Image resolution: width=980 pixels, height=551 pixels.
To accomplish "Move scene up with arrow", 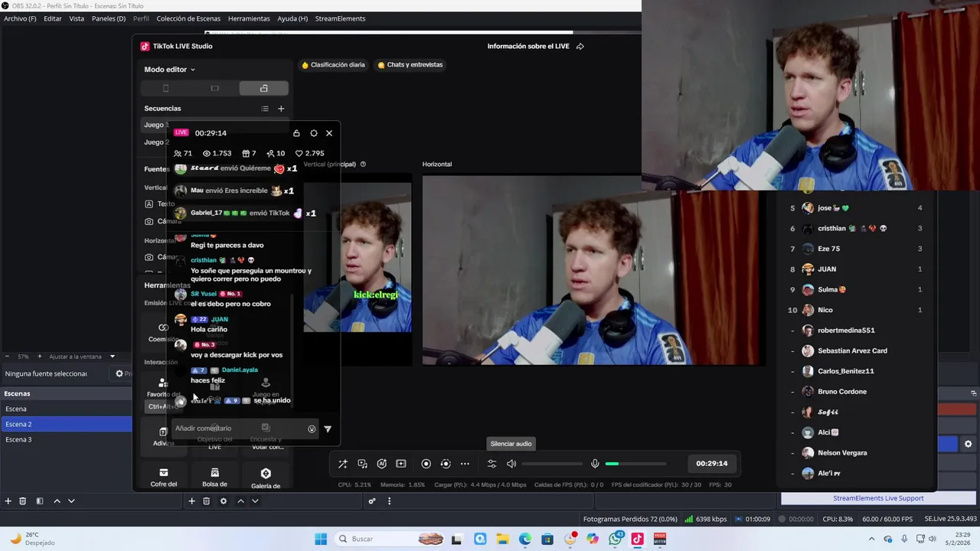I will pos(57,501).
